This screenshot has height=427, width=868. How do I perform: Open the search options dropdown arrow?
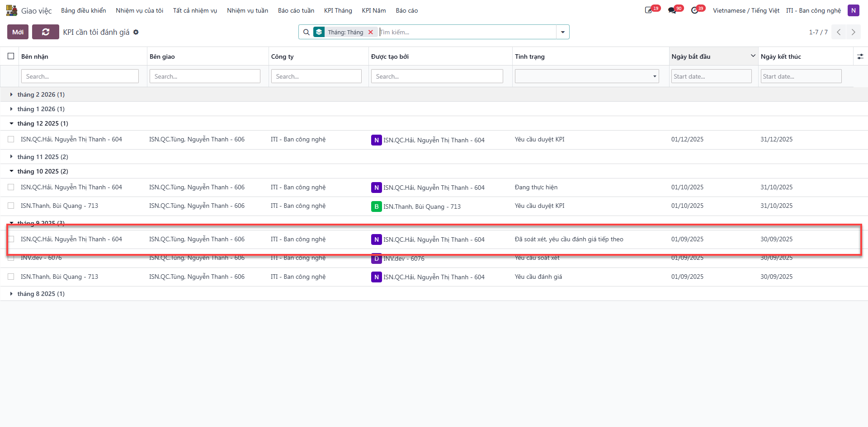[x=563, y=32]
